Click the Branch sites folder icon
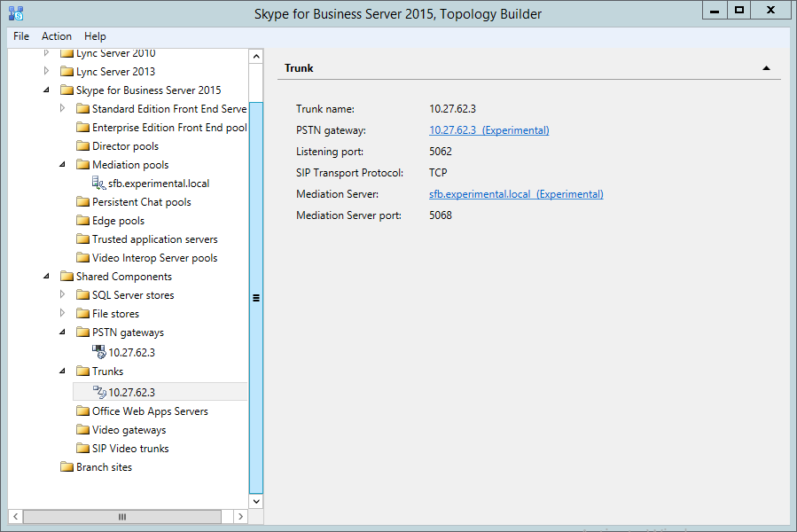 [66, 467]
